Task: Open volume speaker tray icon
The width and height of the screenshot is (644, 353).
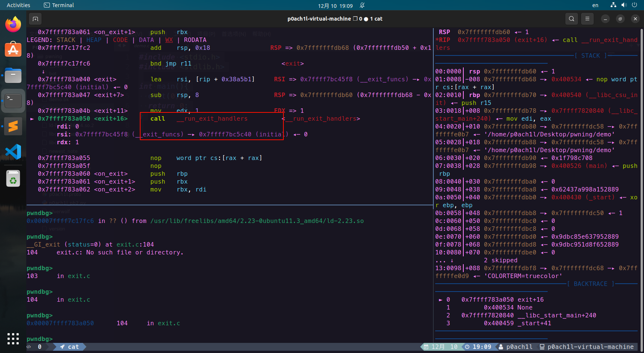Action: pos(624,5)
